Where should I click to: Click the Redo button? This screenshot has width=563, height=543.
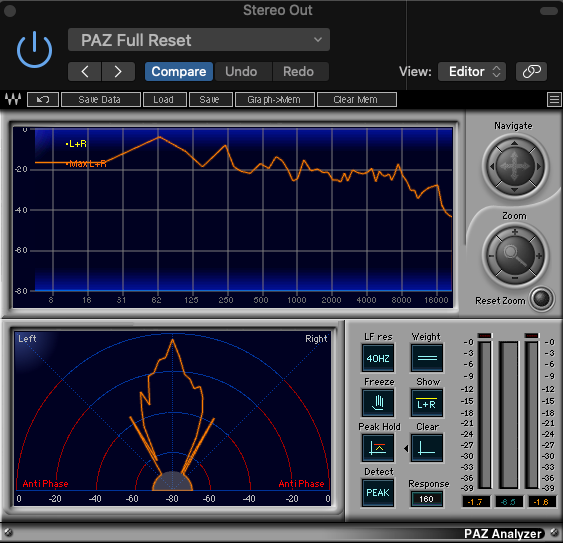[x=299, y=71]
